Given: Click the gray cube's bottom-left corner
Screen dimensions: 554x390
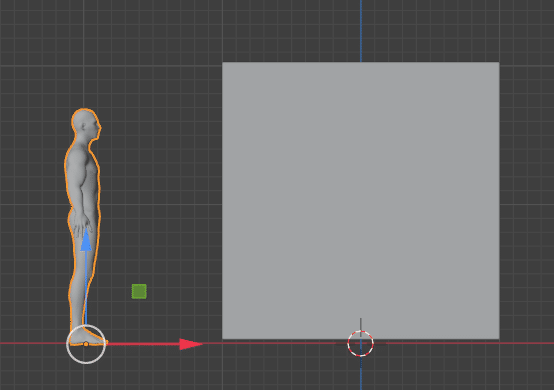Looking at the screenshot, I should (222, 339).
